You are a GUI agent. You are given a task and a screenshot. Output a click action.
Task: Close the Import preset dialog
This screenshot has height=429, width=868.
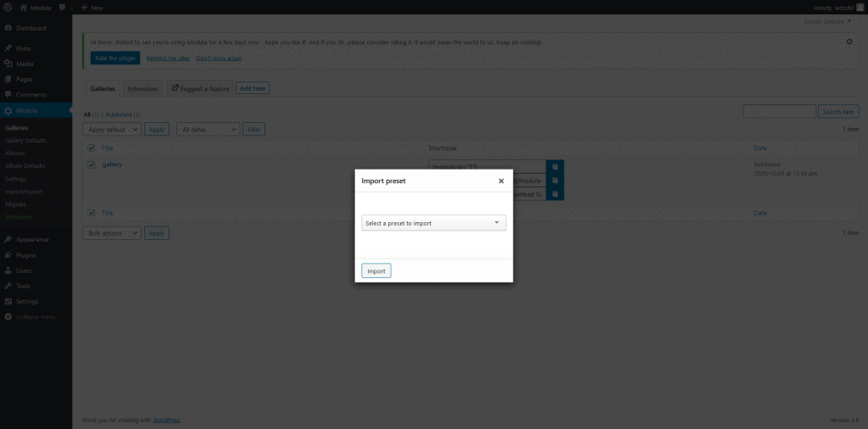point(501,181)
